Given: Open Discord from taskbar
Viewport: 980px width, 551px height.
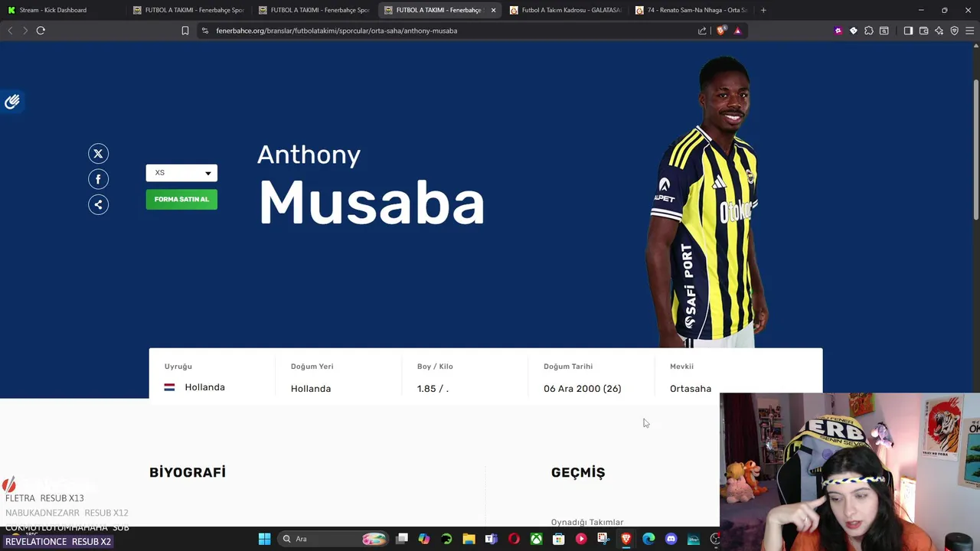Looking at the screenshot, I should tap(671, 539).
